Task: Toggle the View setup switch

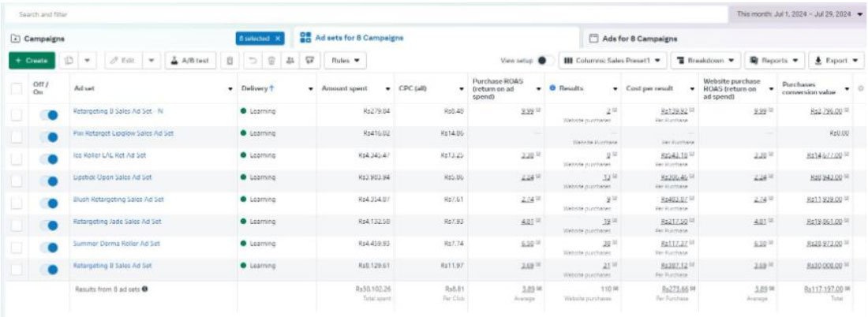Action: tap(544, 60)
